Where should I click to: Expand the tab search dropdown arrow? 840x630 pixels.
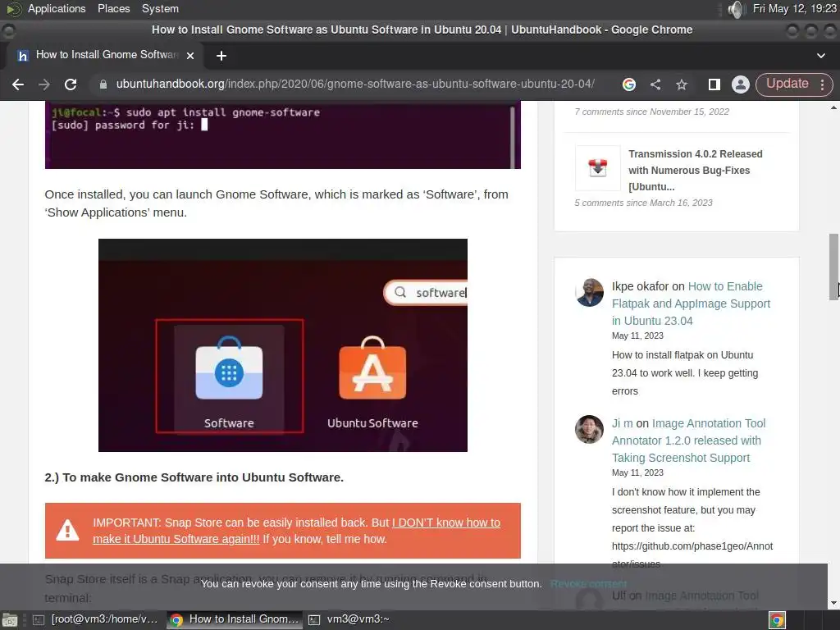pos(820,56)
